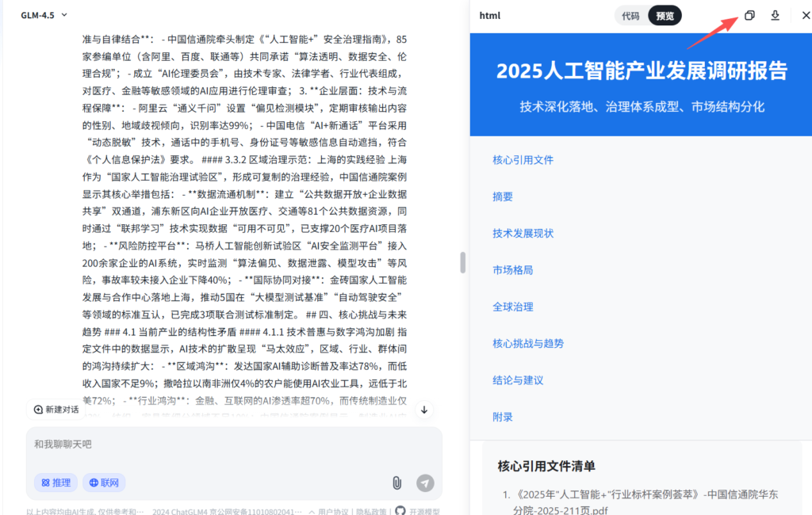Click the paperclip attachment icon

396,483
